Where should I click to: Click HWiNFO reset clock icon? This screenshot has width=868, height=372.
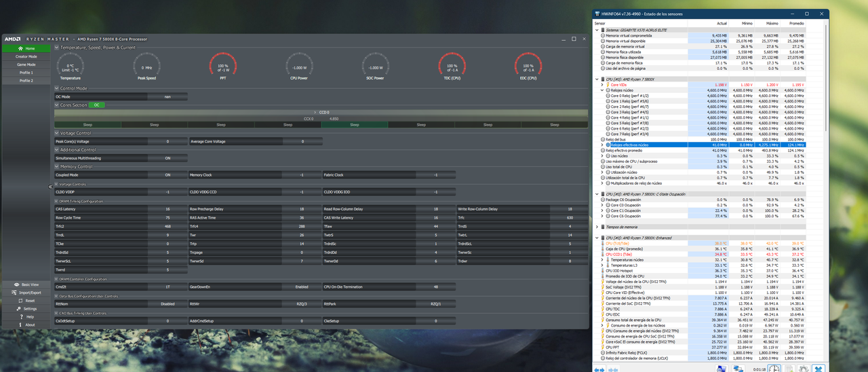773,369
